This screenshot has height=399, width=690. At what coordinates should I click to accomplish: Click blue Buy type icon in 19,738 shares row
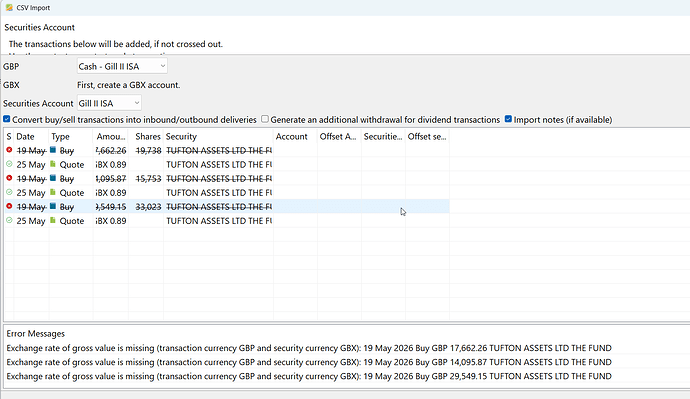pos(53,150)
